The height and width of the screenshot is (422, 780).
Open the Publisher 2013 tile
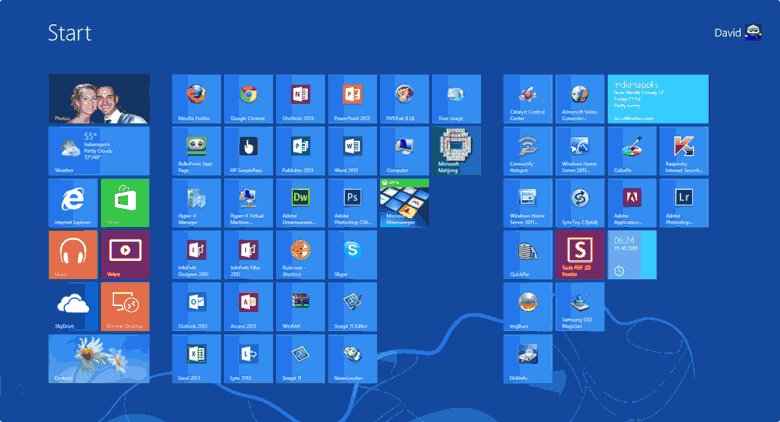click(x=300, y=151)
